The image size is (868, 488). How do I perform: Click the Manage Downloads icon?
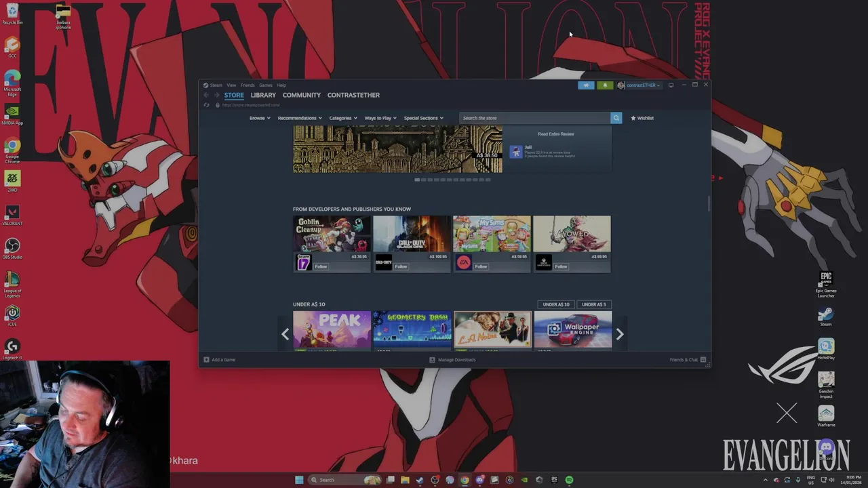[x=432, y=360]
